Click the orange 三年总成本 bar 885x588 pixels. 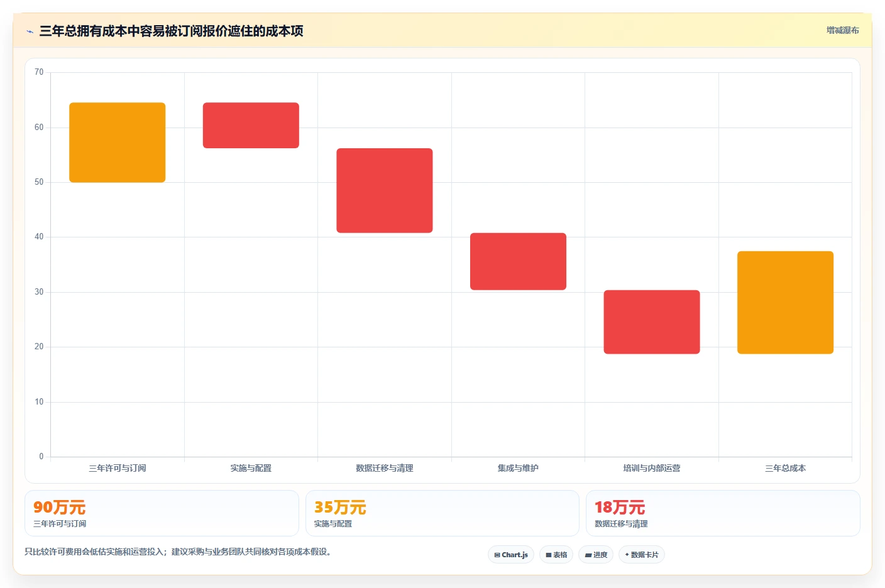tap(785, 303)
